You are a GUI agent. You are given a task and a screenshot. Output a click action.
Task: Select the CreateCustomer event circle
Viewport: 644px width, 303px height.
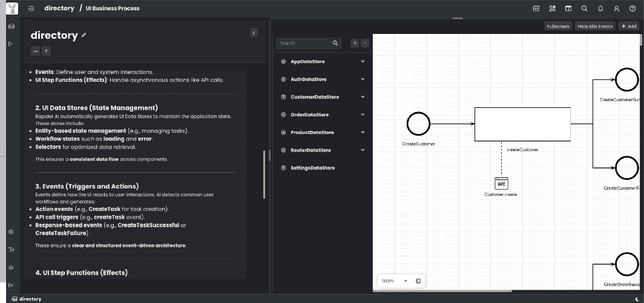(418, 124)
